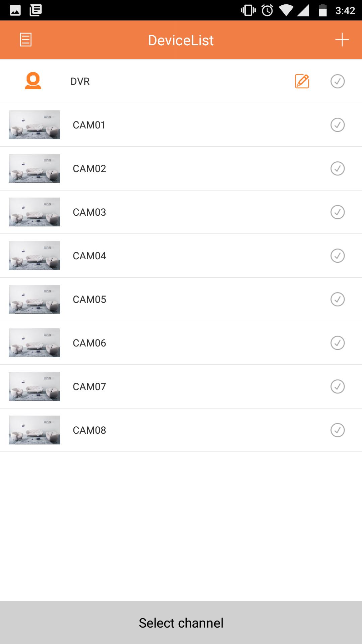Tap the gallery notification icon in status bar
The width and height of the screenshot is (362, 644).
point(15,10)
